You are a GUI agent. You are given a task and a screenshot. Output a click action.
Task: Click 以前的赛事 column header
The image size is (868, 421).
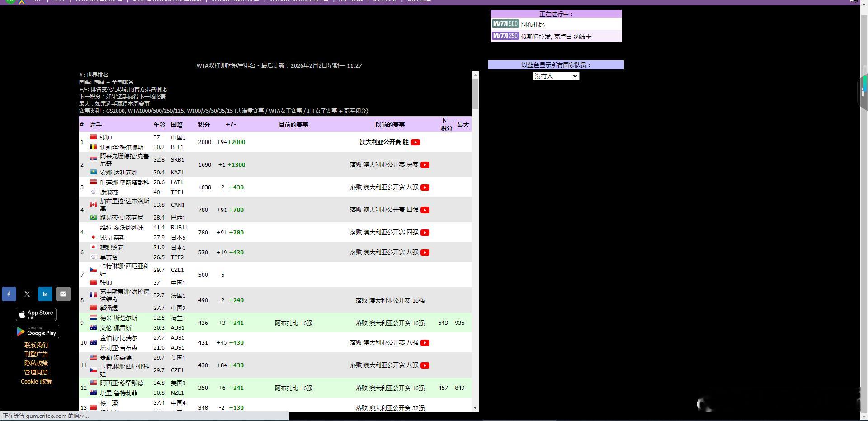coord(390,125)
